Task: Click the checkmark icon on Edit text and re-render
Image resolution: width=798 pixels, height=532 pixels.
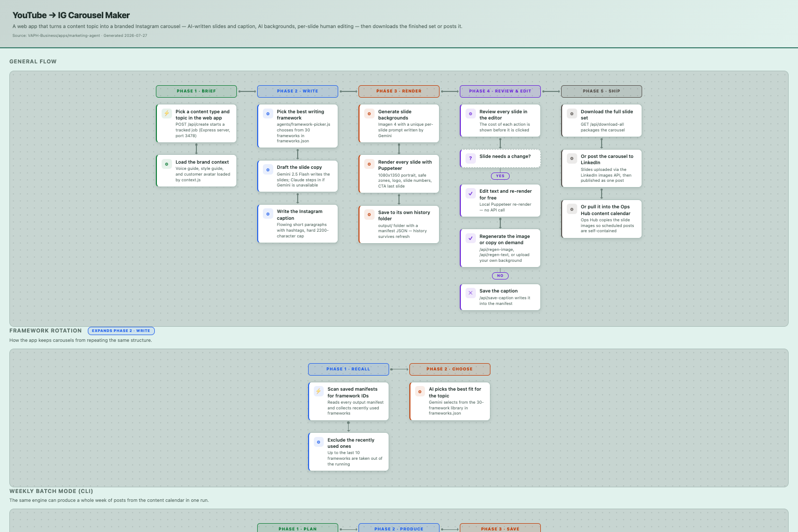Action: click(471, 193)
